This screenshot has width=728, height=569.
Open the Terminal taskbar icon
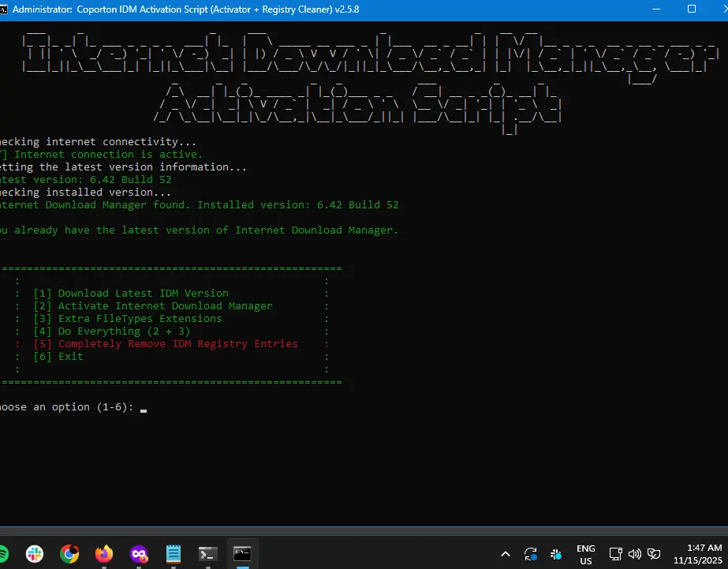(x=208, y=554)
